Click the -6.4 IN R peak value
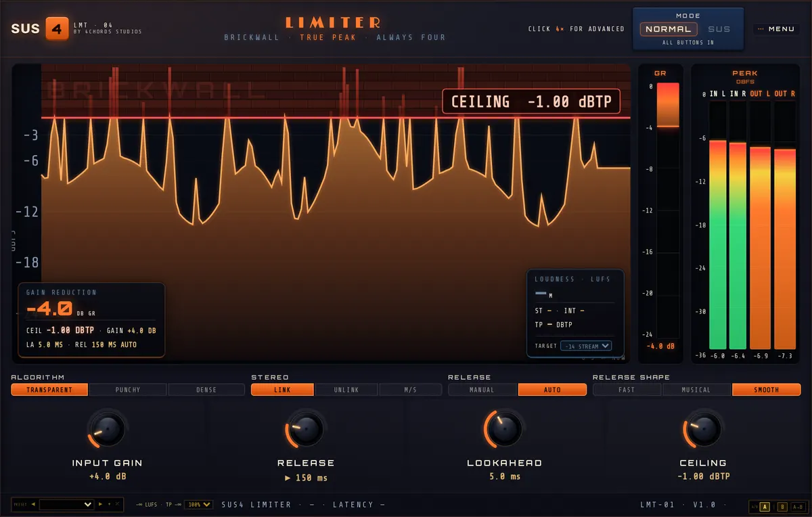Viewport: 812px width, 517px height. coord(738,355)
